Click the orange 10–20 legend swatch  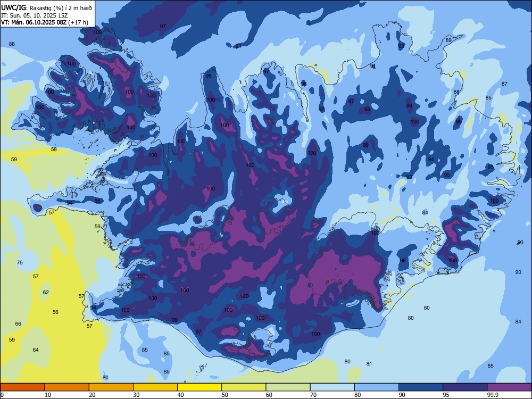coord(67,387)
